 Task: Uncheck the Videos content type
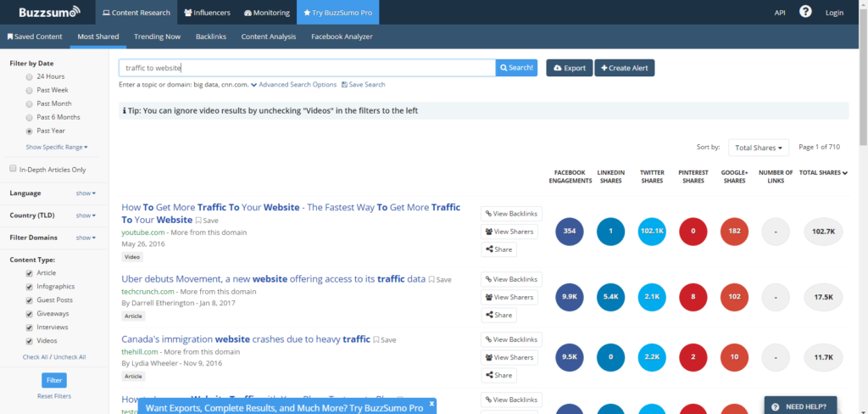click(30, 341)
